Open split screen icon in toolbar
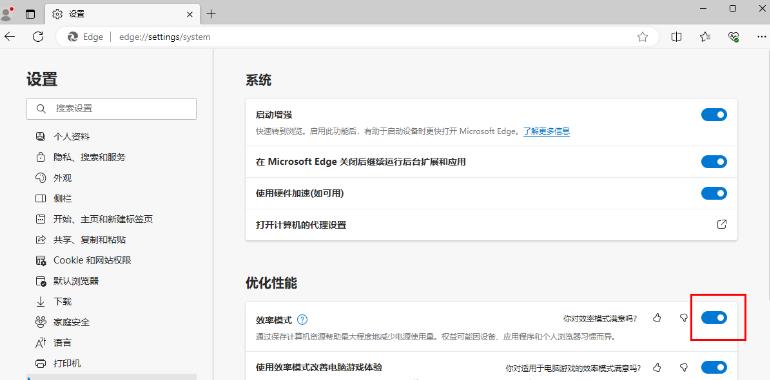The image size is (770, 380). pos(676,37)
